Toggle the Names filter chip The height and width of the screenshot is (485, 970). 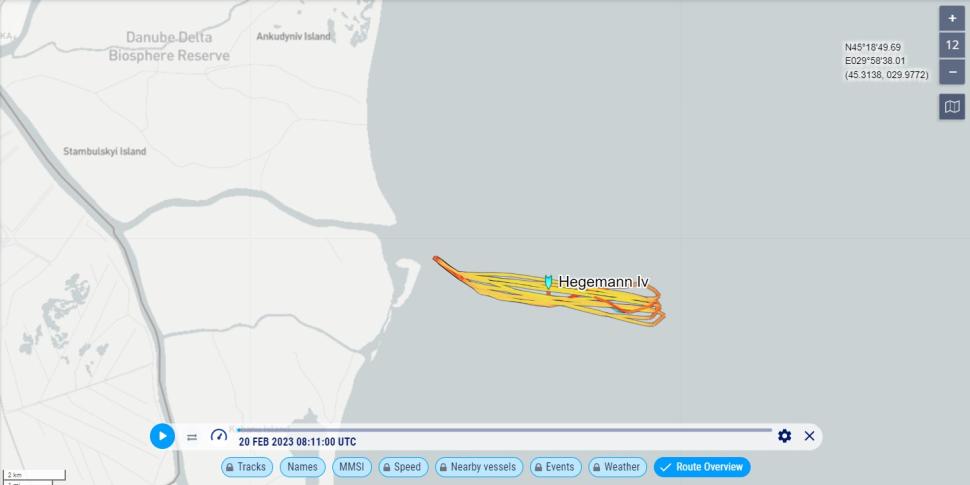(303, 467)
